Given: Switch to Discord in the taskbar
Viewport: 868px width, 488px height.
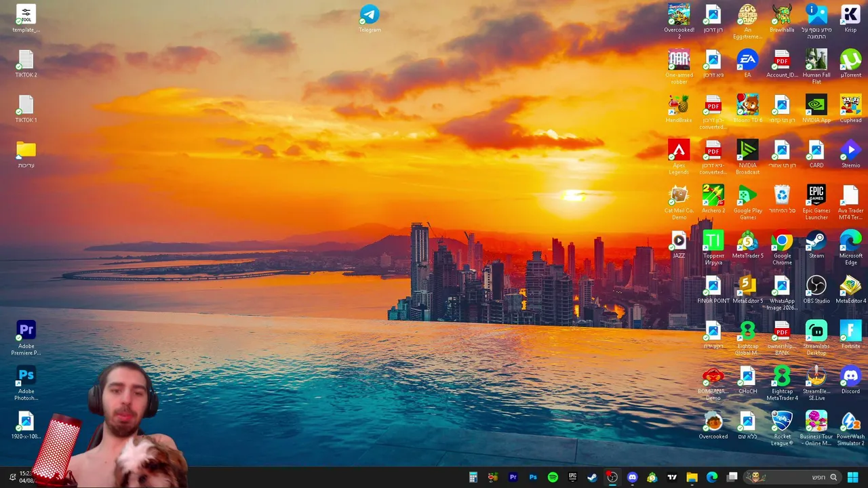Looking at the screenshot, I should (x=632, y=477).
